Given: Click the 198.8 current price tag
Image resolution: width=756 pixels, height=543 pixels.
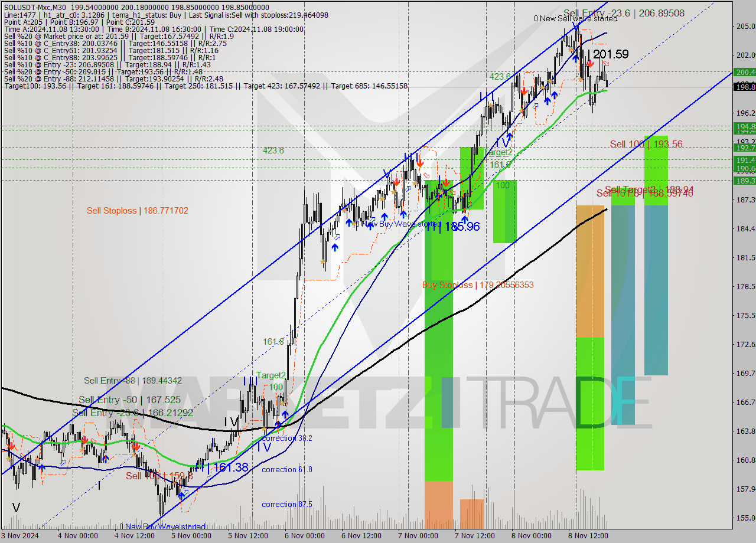Looking at the screenshot, I should (x=744, y=87).
